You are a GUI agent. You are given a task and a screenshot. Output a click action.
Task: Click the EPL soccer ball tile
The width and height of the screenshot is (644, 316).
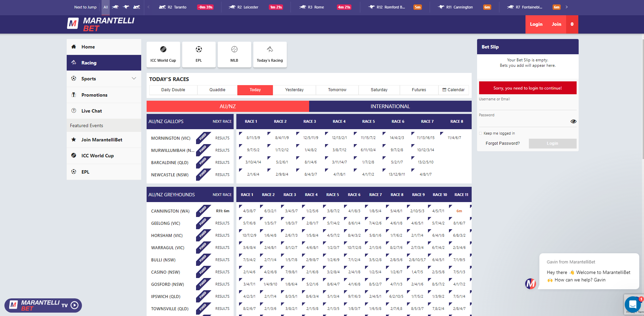click(x=199, y=55)
